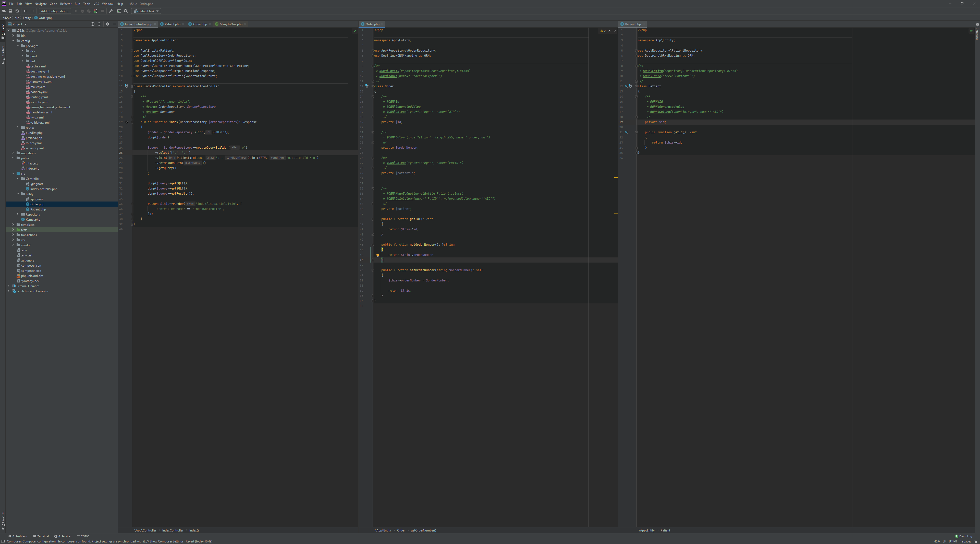Toggle the Problems tool window
Viewport: 980px width, 544px height.
click(18, 536)
